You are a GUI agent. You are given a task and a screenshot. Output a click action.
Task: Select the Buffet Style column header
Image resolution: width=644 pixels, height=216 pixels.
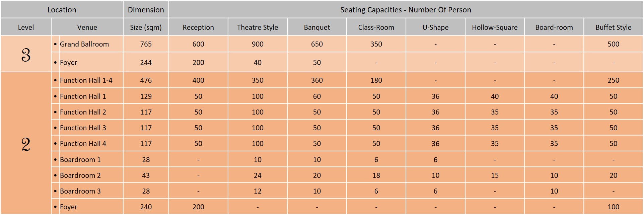tap(613, 27)
